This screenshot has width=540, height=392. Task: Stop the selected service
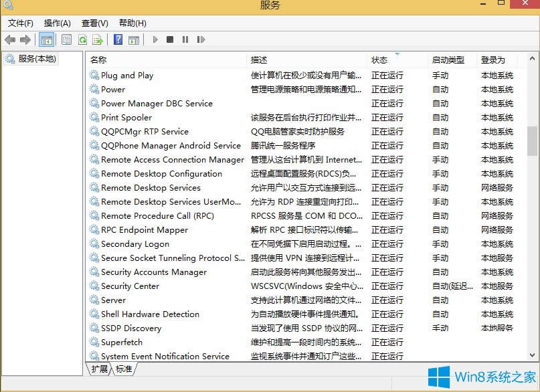pos(171,39)
